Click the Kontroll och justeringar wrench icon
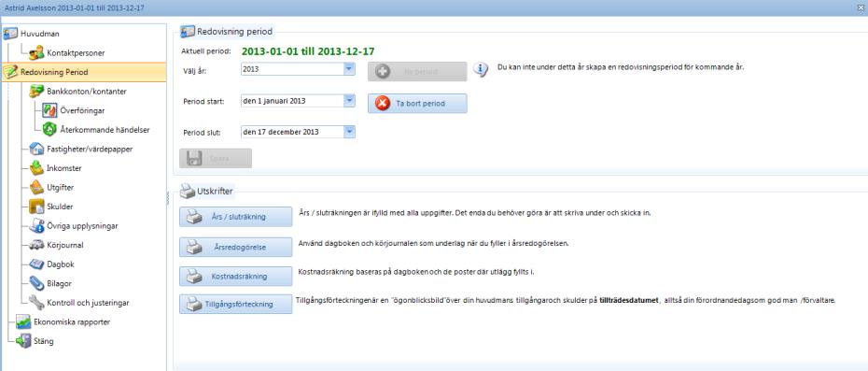Screen dimensions: 868x371 (x=36, y=303)
